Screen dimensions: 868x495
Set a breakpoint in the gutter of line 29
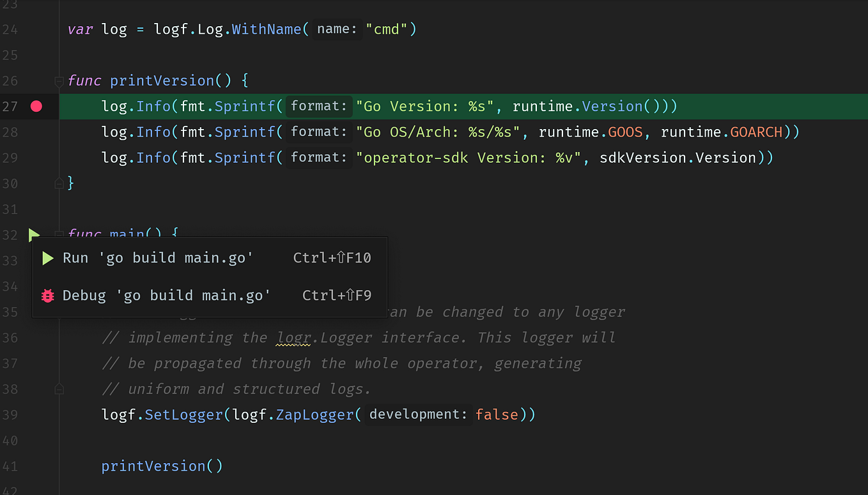point(36,157)
